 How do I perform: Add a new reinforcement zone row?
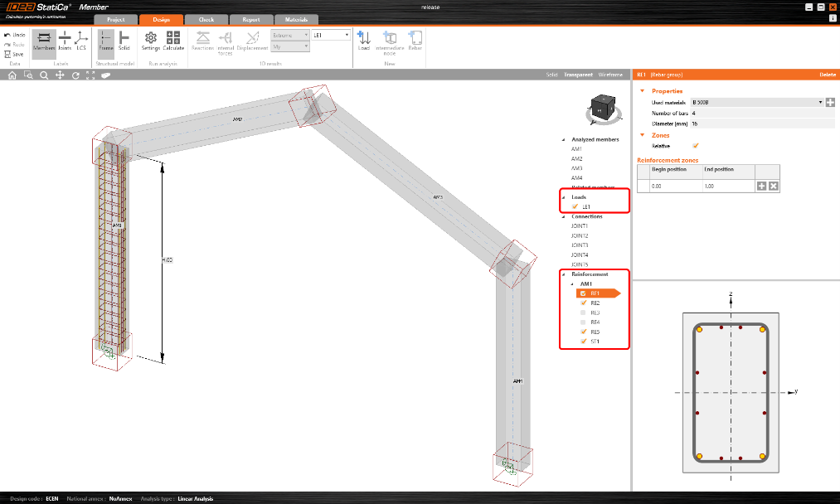coord(762,186)
